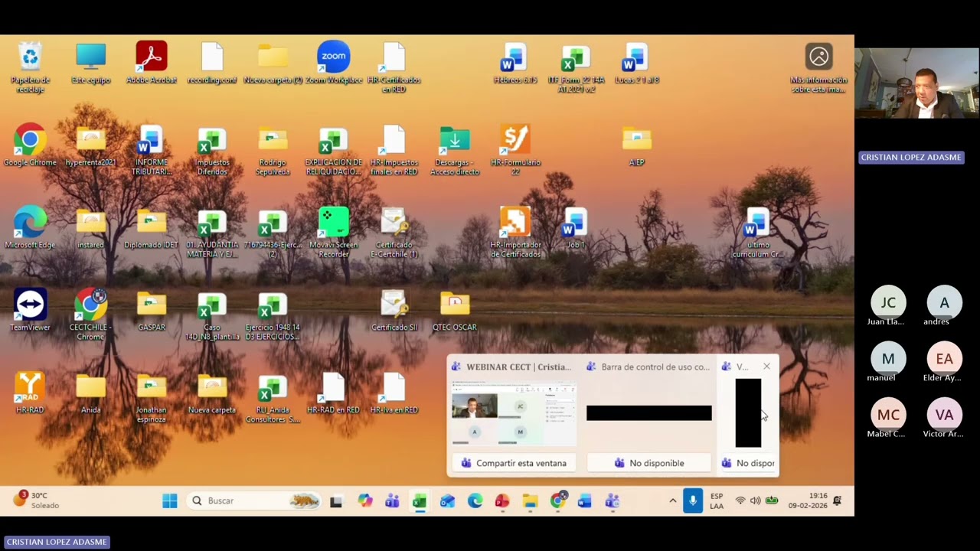Screen dimensions: 980x551
Task: Open the Certificado SII desktop icon
Action: pyautogui.click(x=394, y=311)
